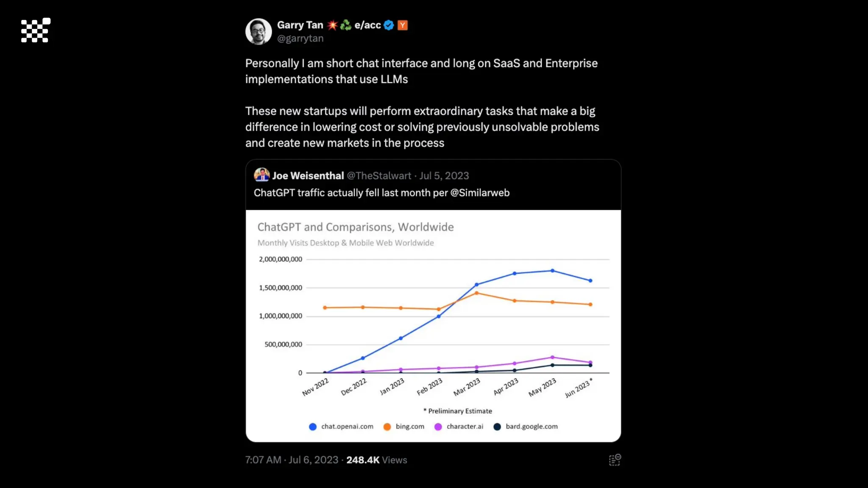The image size is (868, 488).
Task: Open the @garrytan handle
Action: pyautogui.click(x=300, y=39)
